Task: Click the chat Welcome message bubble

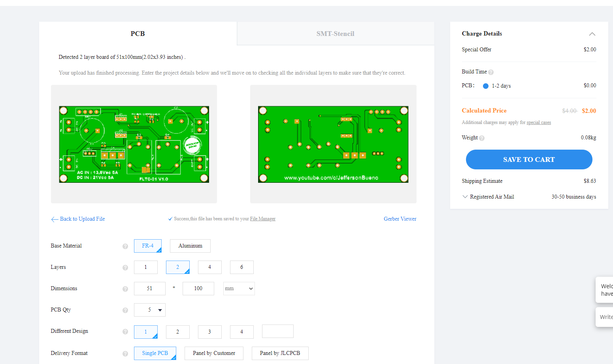Action: tap(605, 290)
